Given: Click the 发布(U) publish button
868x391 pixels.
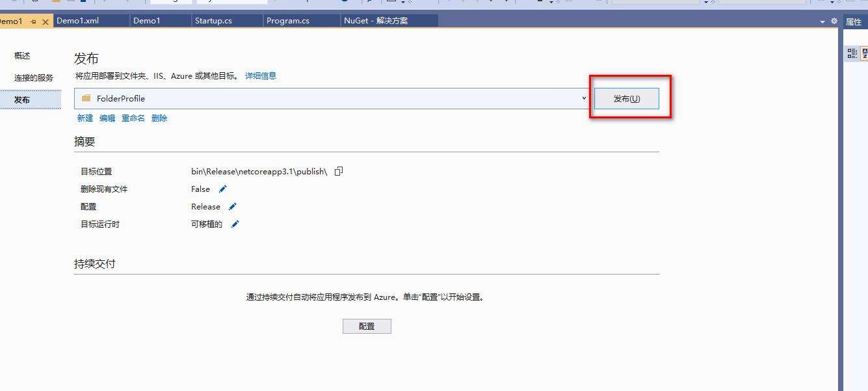Looking at the screenshot, I should [626, 99].
